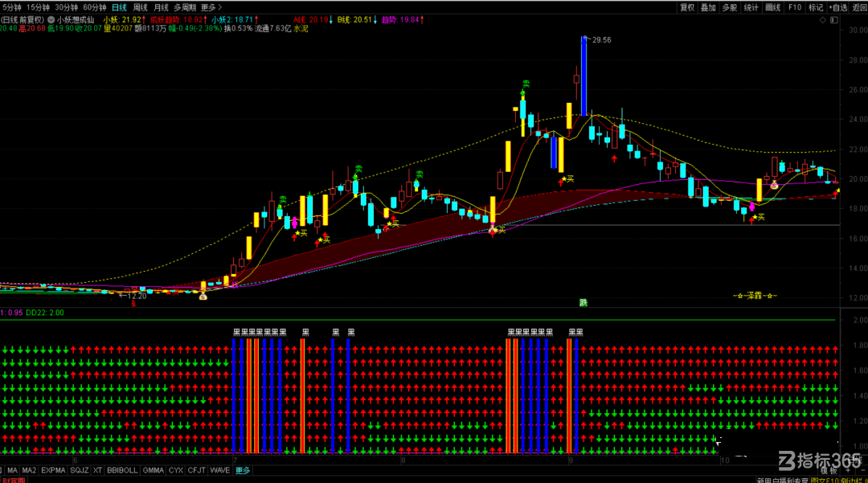Select the MA indicator tab
This screenshot has width=868, height=483.
point(12,470)
